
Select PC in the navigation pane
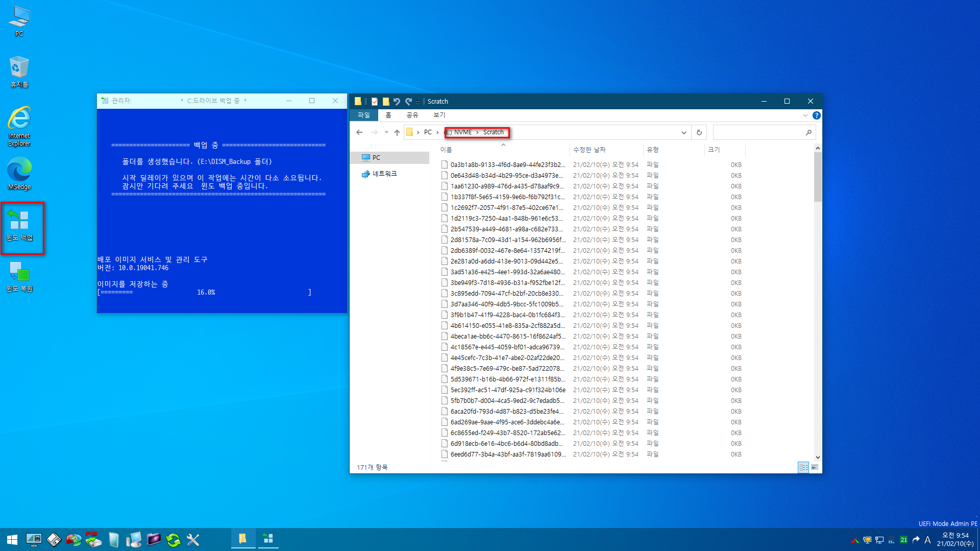point(390,157)
